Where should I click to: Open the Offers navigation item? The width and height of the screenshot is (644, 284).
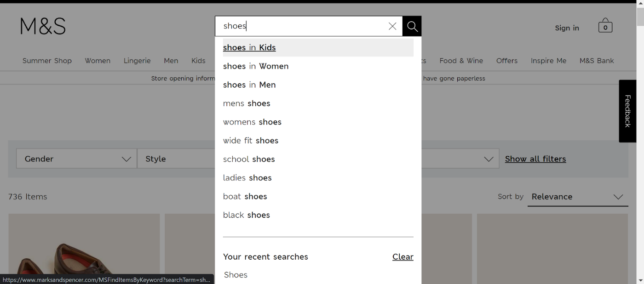[507, 61]
